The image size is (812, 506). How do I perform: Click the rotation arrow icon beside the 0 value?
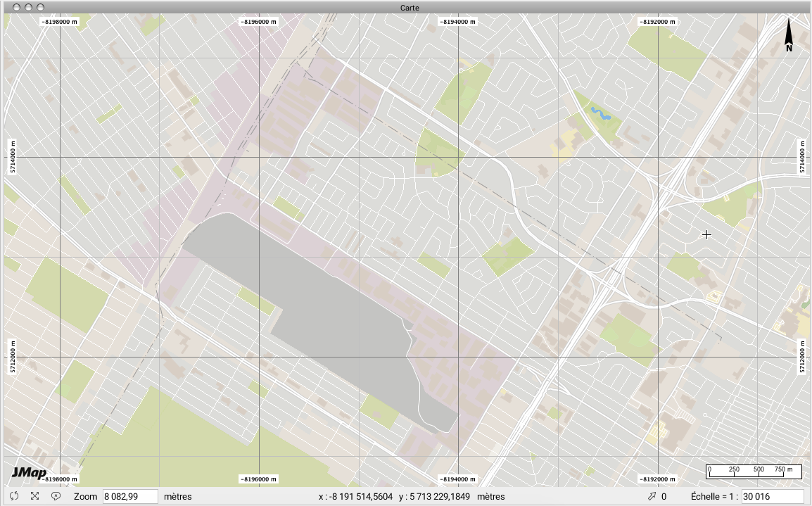tap(652, 496)
